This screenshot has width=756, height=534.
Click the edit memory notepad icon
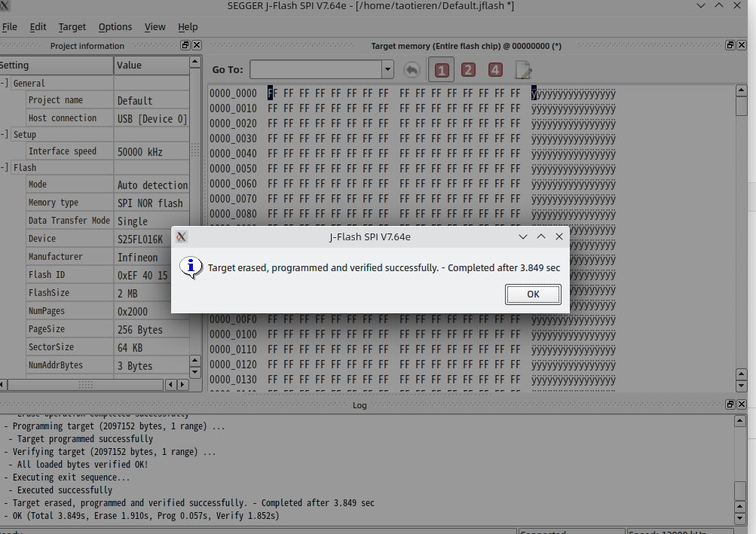523,70
